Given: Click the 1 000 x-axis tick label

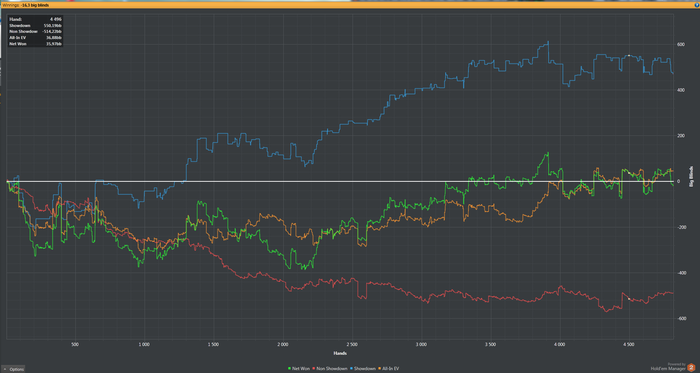Looking at the screenshot, I should [x=144, y=344].
